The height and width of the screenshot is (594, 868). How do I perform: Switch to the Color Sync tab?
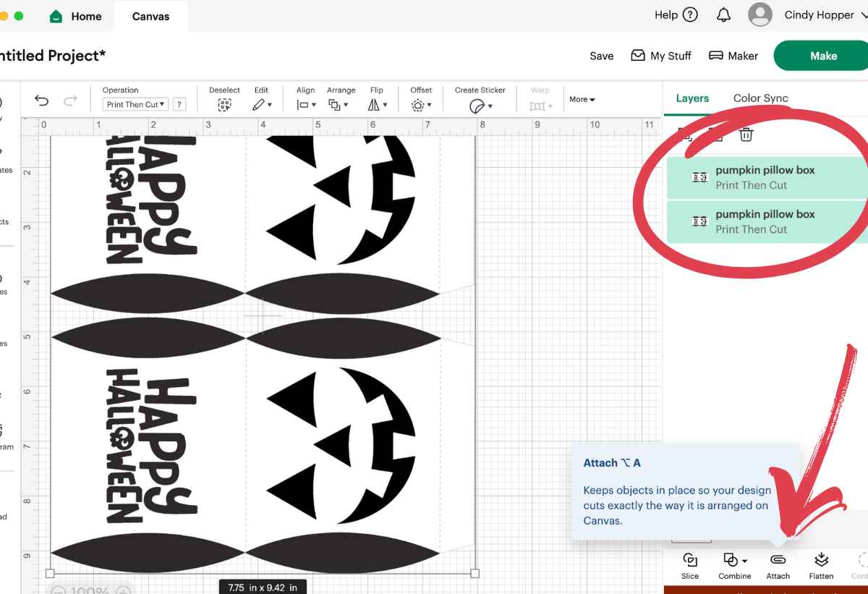[x=760, y=98]
